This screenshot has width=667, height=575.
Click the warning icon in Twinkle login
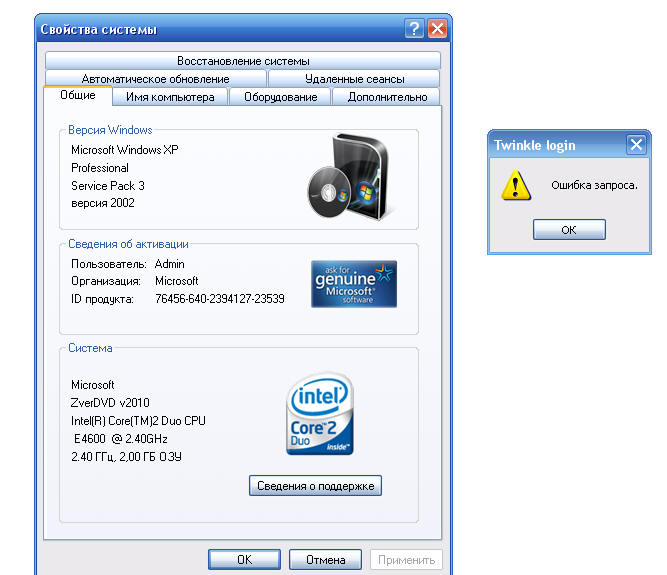(516, 185)
